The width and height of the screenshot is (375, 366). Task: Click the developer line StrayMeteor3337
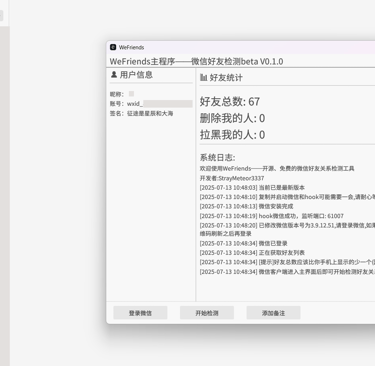point(232,178)
